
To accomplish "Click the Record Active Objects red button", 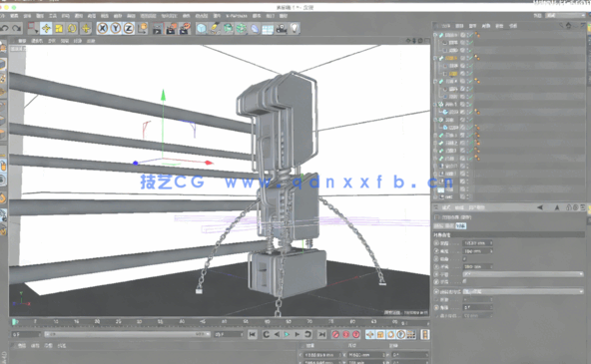I will coord(335,334).
